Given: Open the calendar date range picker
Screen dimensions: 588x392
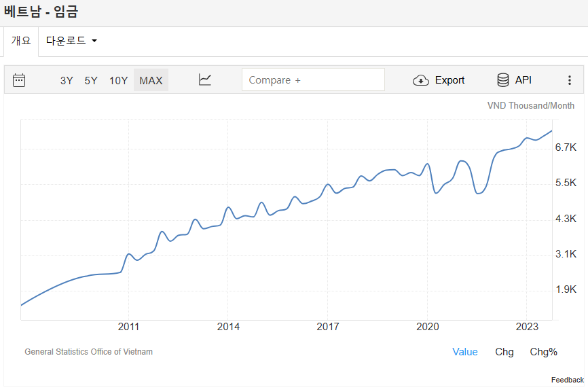Looking at the screenshot, I should point(19,80).
